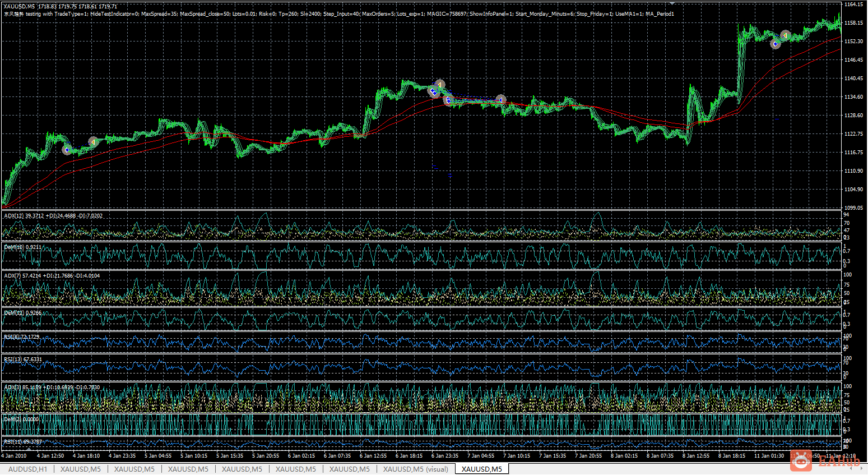Click the 7 Jan 20:55 time label
Image resolution: width=868 pixels, height=475 pixels.
(588, 456)
